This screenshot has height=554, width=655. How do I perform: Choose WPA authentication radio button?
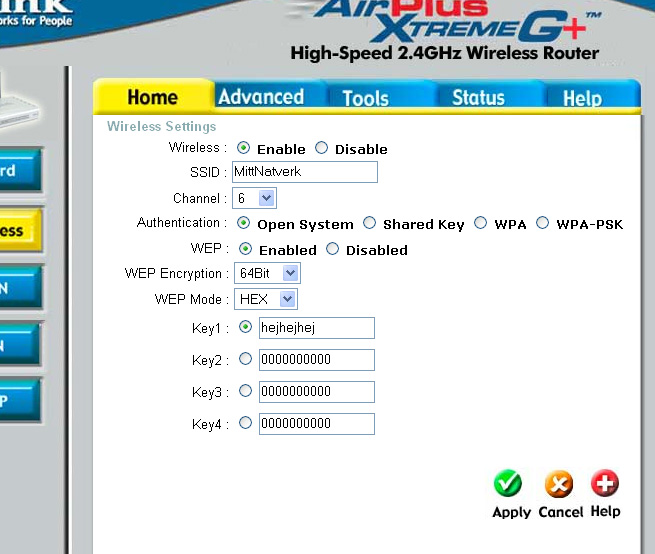click(480, 223)
